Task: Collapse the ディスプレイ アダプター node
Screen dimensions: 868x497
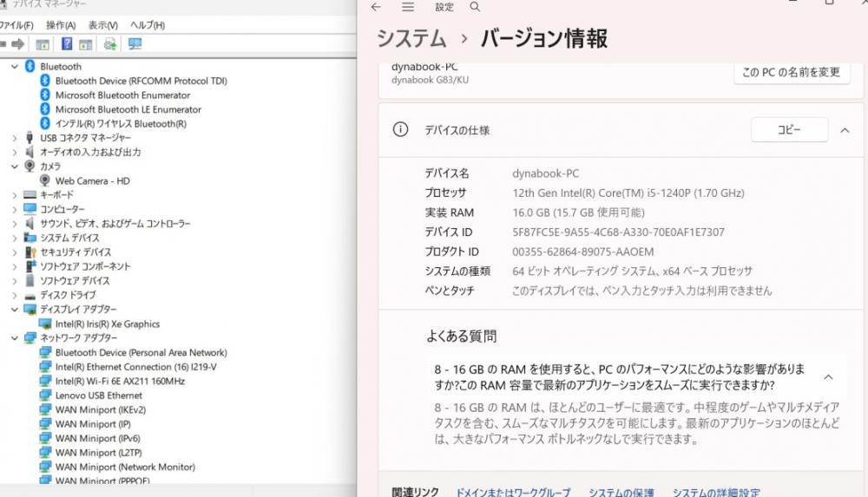Action: tap(15, 310)
